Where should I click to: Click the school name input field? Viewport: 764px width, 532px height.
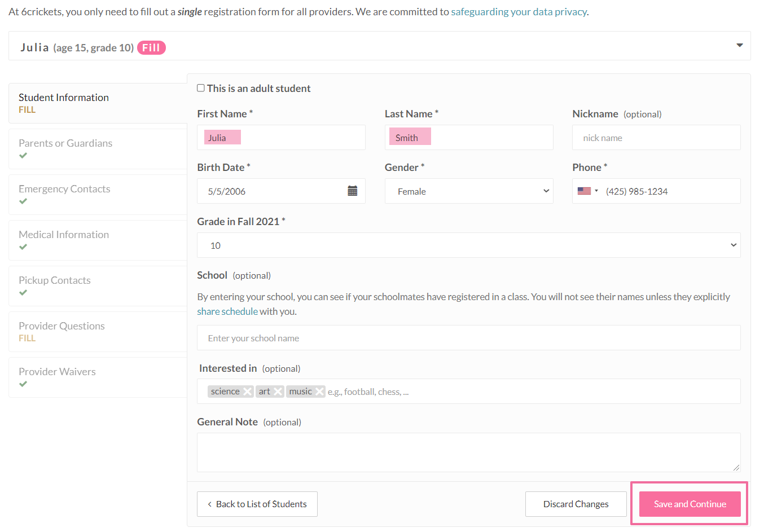468,338
